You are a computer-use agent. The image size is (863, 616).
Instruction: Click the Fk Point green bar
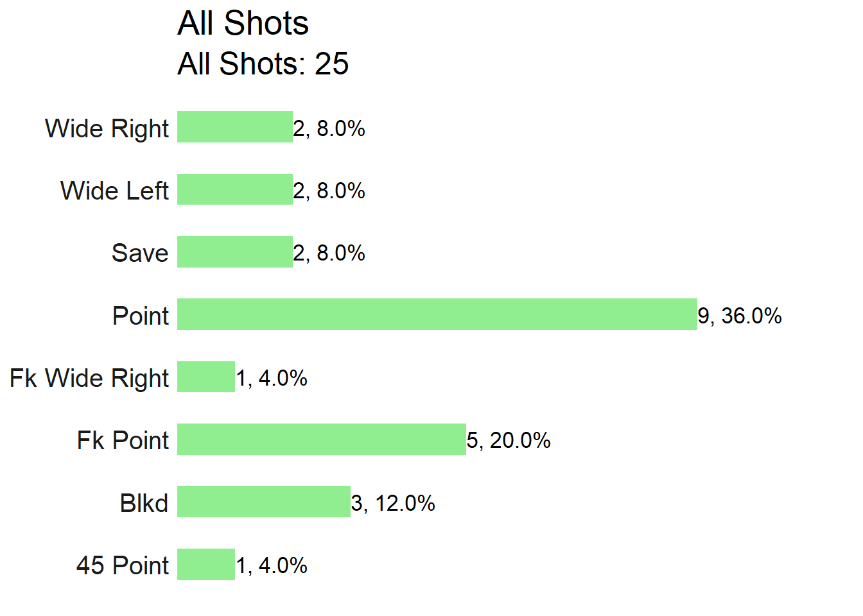pos(322,439)
